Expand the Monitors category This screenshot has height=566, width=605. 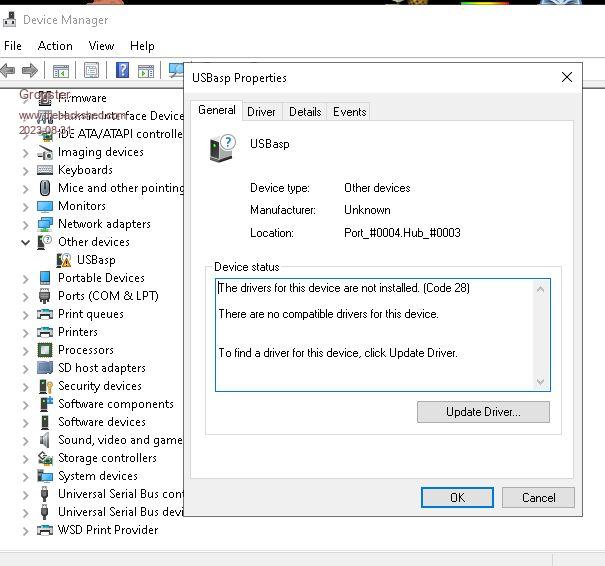coord(26,206)
